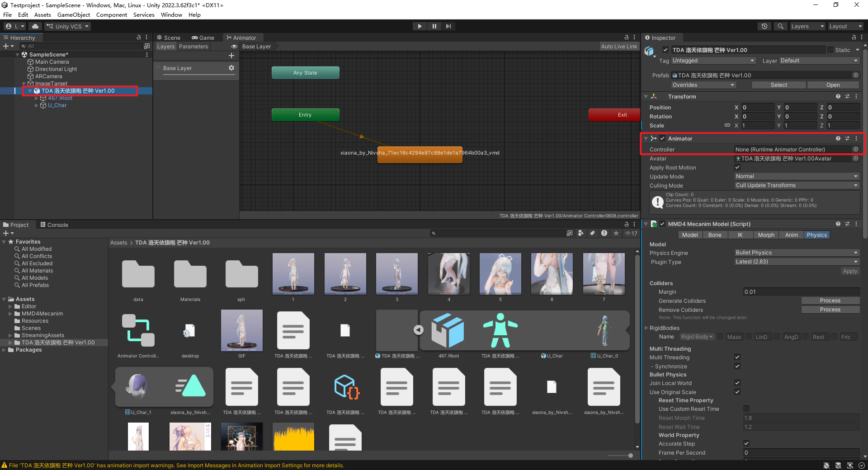Click the scale constrain proportions link icon
This screenshot has width=868, height=470.
(x=727, y=125)
